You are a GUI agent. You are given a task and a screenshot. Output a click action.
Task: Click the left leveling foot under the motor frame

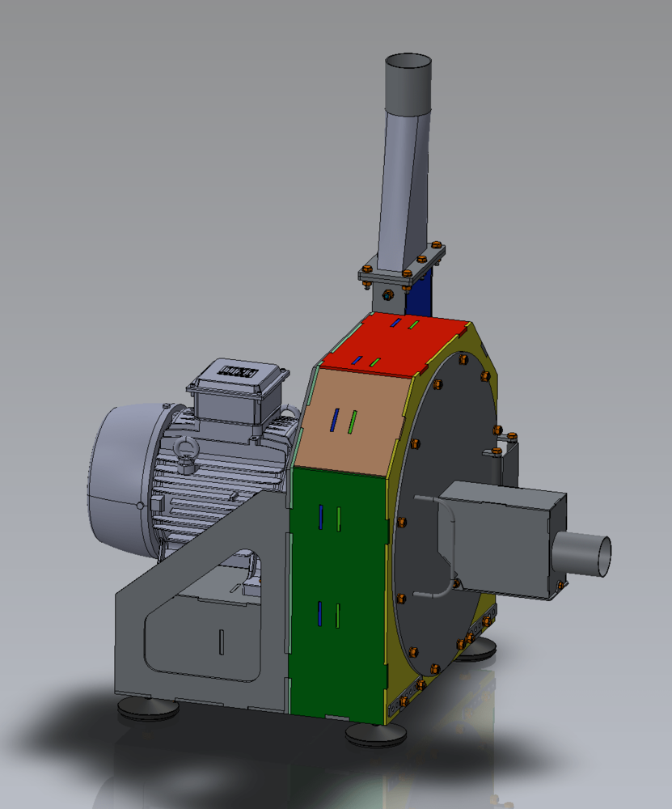(148, 707)
